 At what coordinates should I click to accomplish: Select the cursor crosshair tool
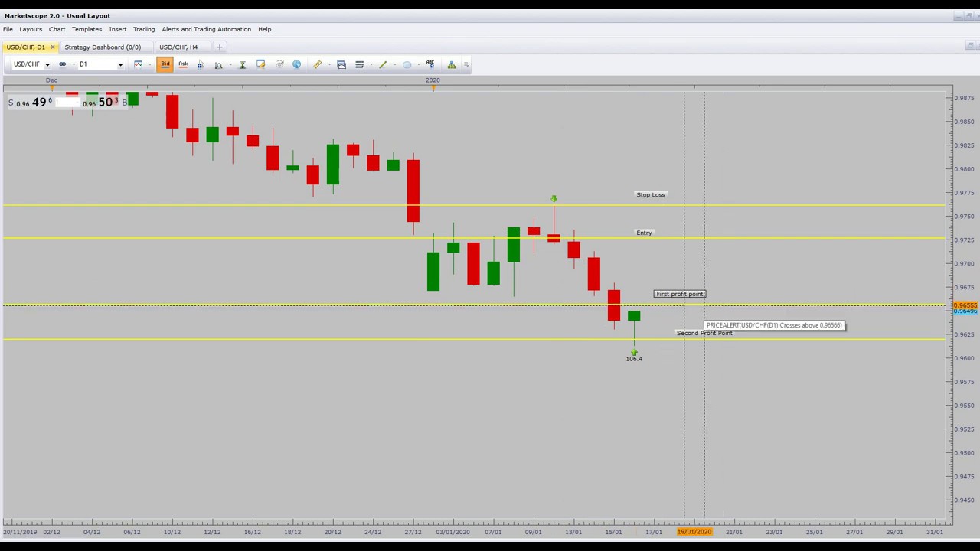201,64
